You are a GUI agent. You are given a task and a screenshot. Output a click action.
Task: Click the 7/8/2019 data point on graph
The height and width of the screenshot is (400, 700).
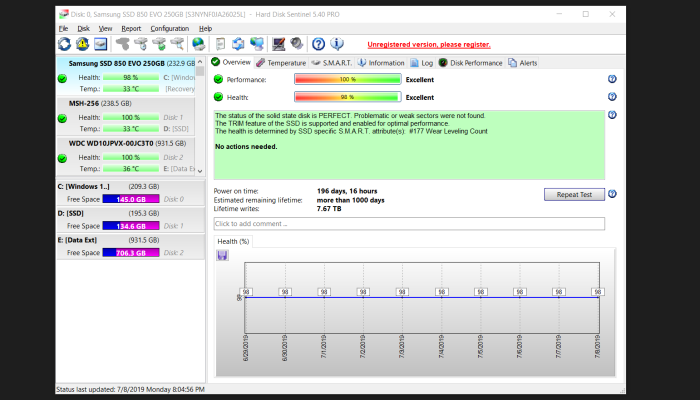pos(598,297)
